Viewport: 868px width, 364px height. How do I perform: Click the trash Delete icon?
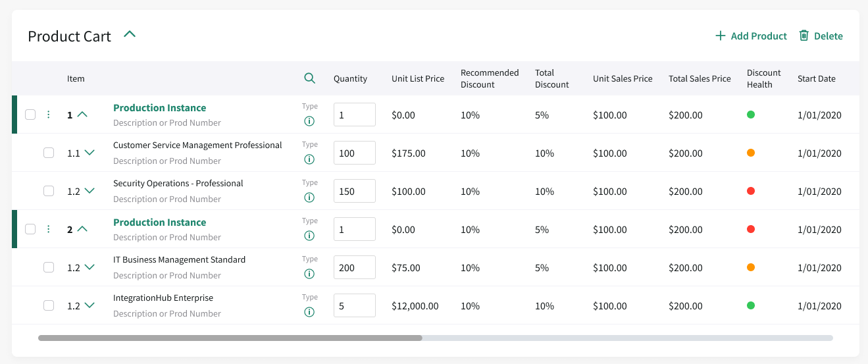pos(804,36)
